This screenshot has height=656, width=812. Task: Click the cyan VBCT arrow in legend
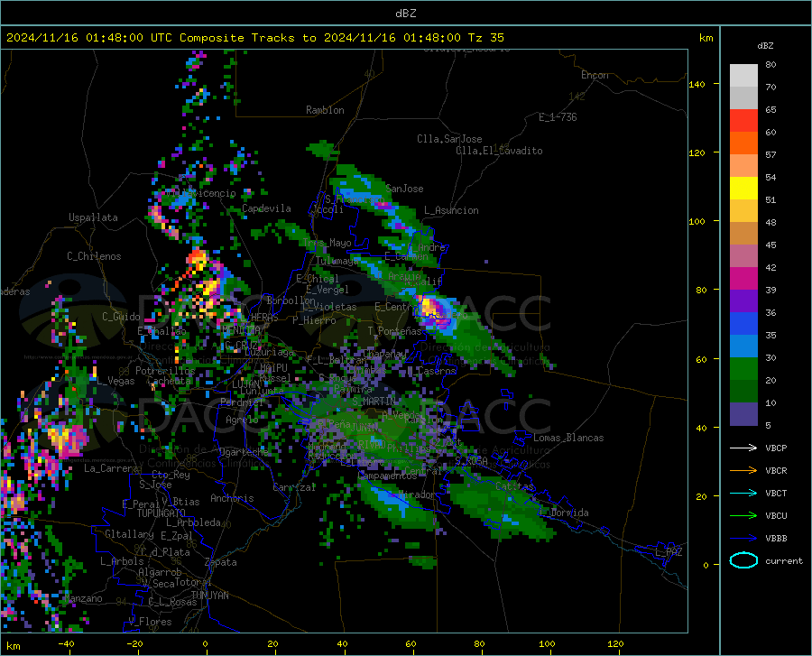(x=743, y=493)
